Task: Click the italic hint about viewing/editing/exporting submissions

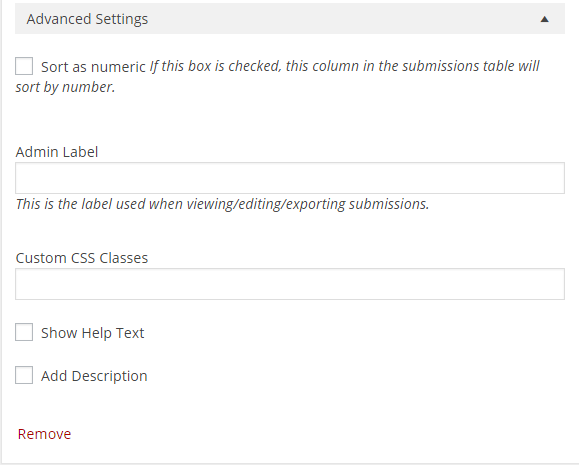Action: 222,204
